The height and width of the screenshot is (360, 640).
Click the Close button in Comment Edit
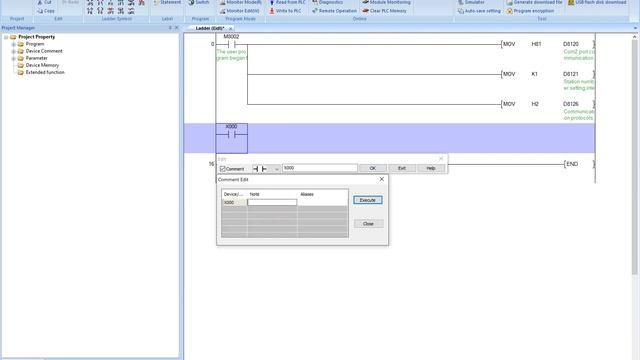coord(368,224)
